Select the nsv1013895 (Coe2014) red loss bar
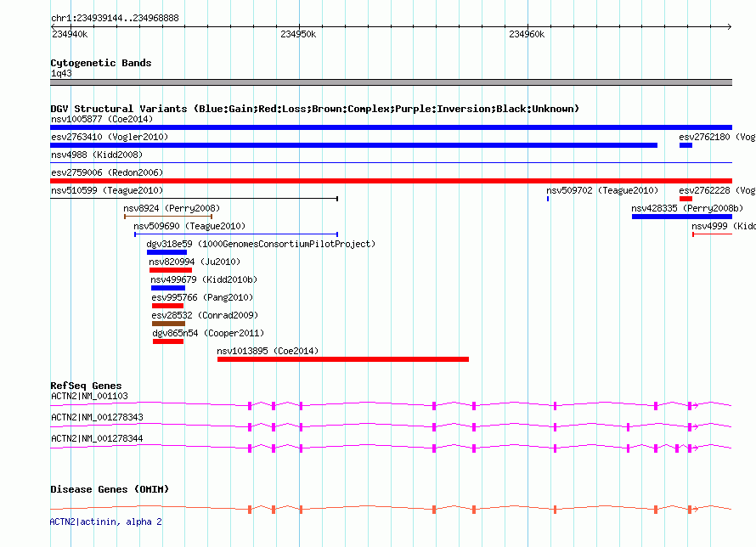Image resolution: width=756 pixels, height=547 pixels. pyautogui.click(x=343, y=359)
